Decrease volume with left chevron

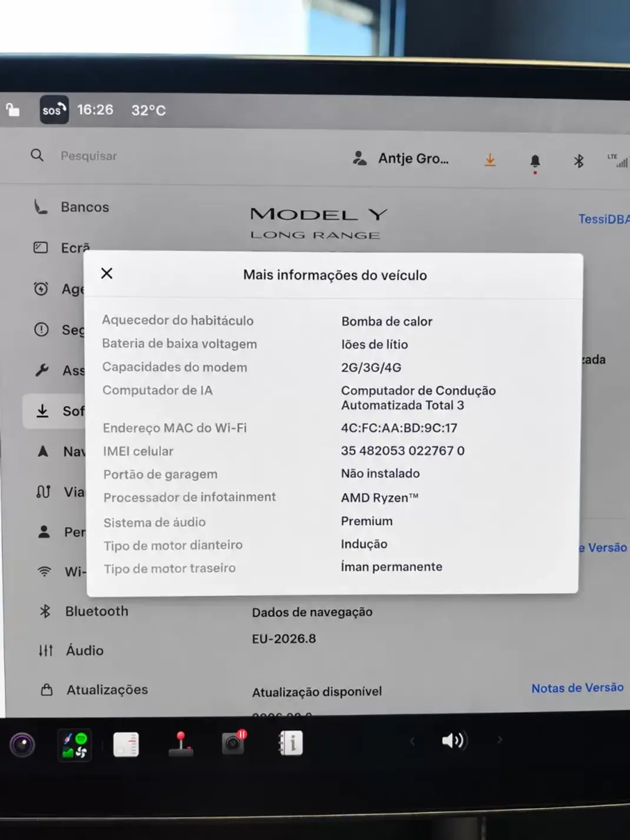[x=412, y=741]
